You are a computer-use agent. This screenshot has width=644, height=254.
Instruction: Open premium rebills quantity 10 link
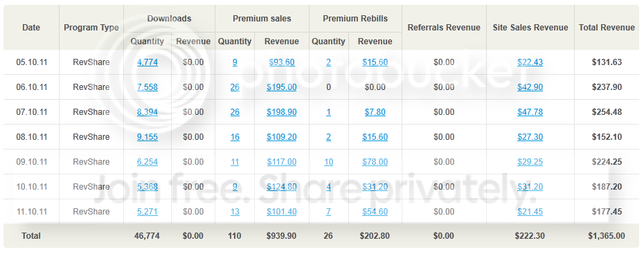328,162
